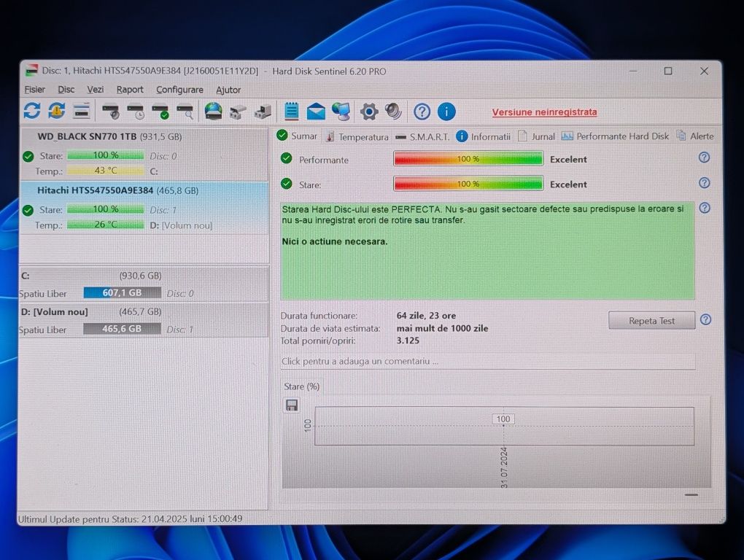
Task: Click the disk-with-clock extended test icon
Action: pos(136,112)
